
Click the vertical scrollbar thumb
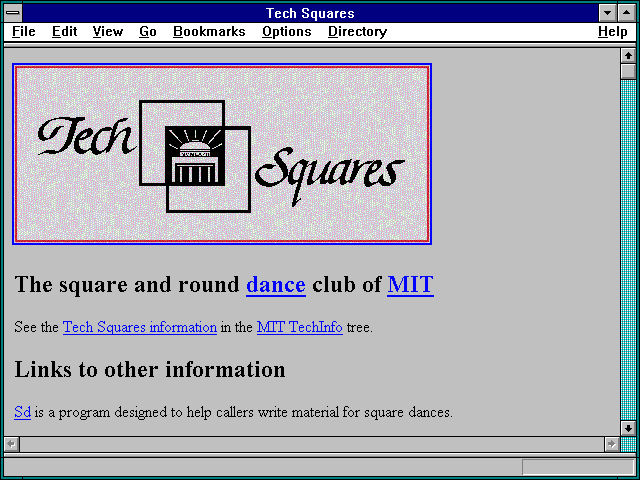(628, 71)
